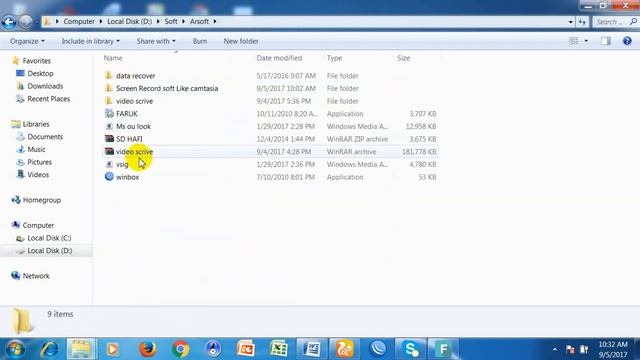Screen dimensions: 640x360
Task: Open Firefox from the taskbar
Action: tap(147, 349)
